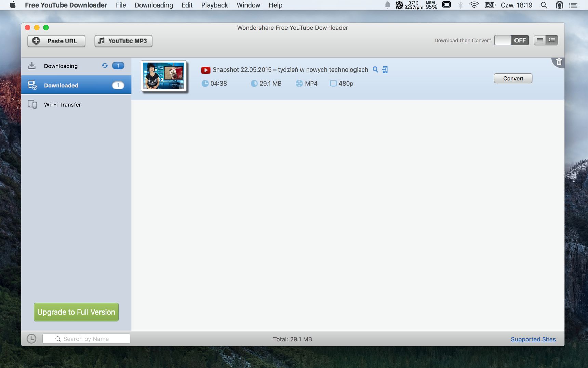Open the Playback menu
588x368 pixels.
click(x=215, y=5)
